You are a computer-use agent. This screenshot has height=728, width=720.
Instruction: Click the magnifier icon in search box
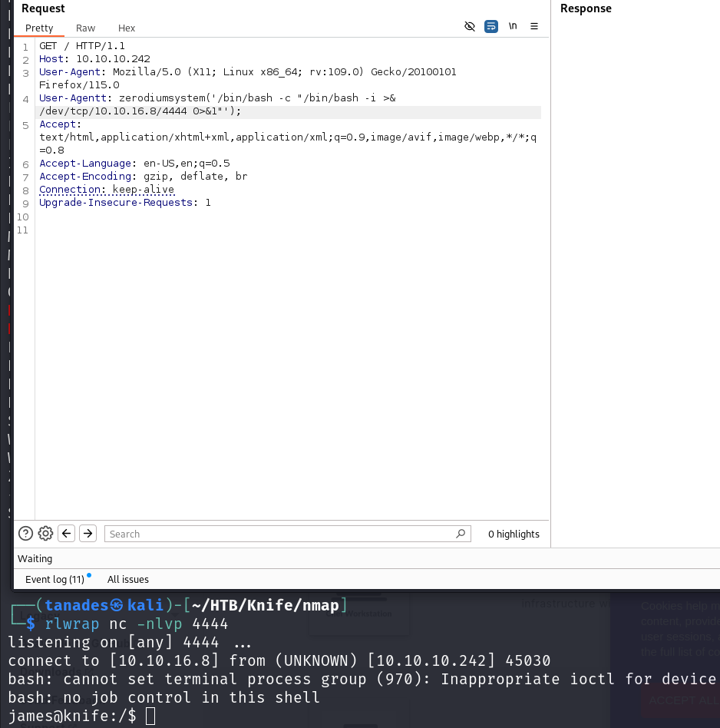coord(461,534)
